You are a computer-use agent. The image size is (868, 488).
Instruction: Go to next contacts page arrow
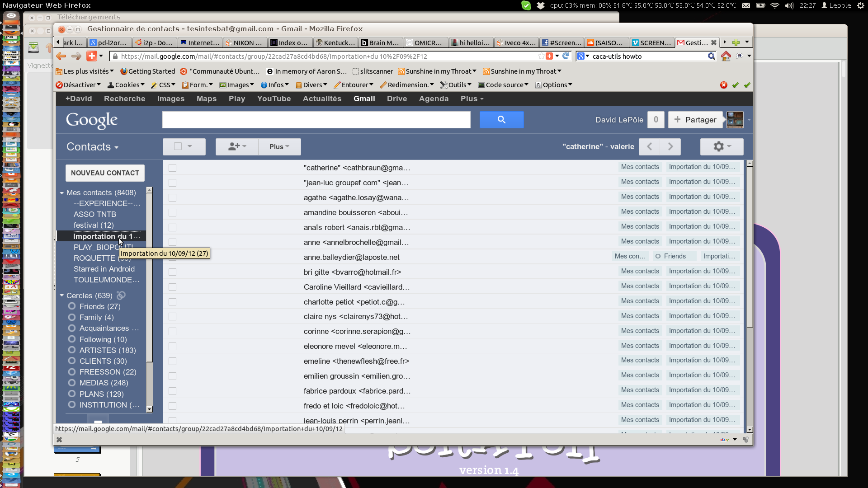tap(670, 146)
